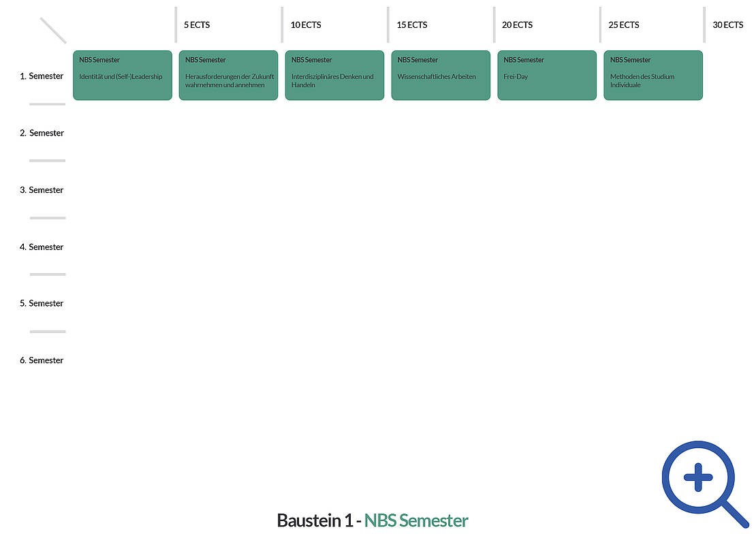Click the 5. Semester row label
The height and width of the screenshot is (534, 756).
click(42, 304)
